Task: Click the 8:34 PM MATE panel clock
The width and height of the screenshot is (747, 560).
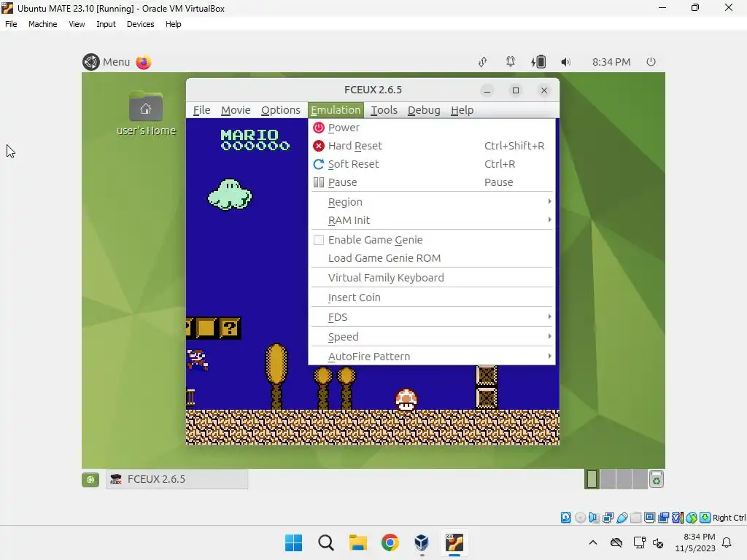Action: 611,62
